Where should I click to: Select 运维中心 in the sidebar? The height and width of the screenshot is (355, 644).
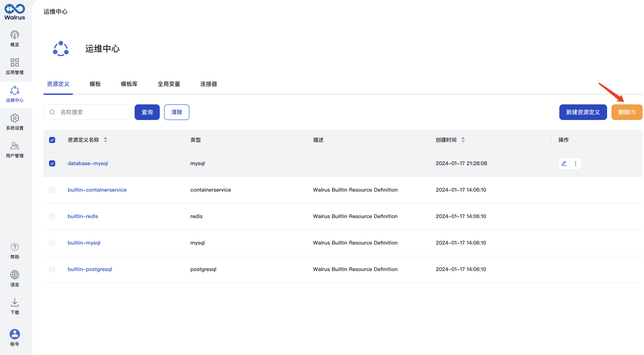click(15, 94)
